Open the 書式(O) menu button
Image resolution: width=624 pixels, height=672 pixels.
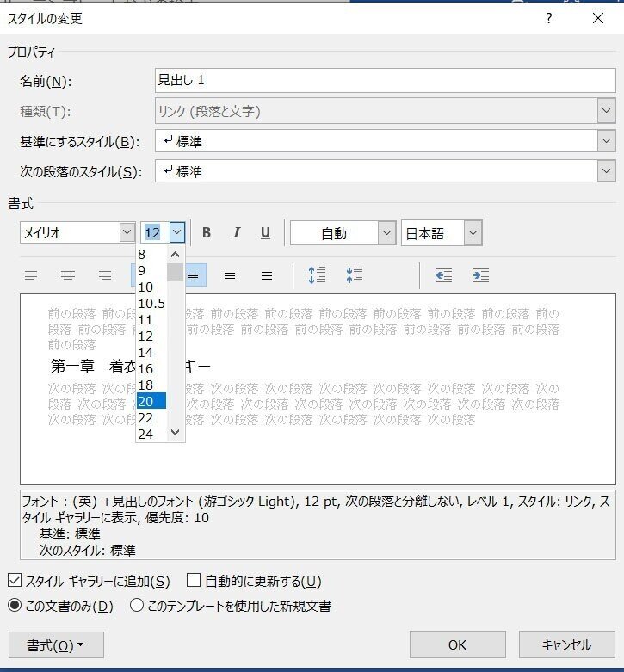[56, 645]
